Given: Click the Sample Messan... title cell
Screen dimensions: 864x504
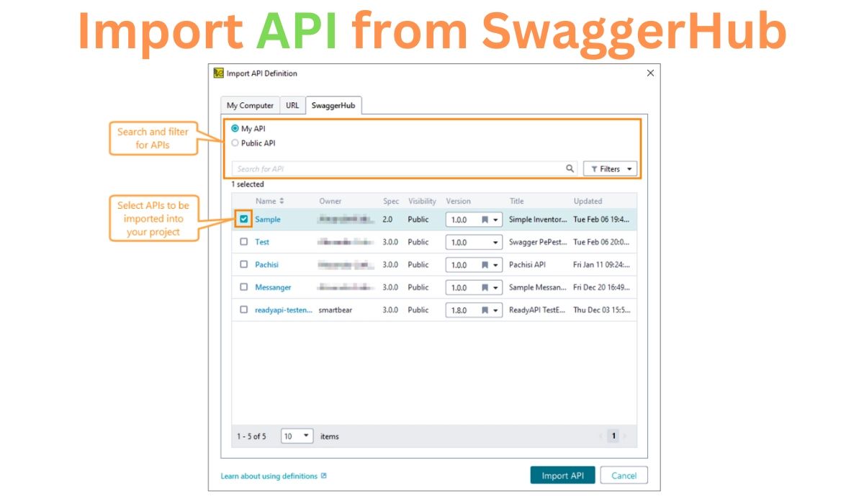Looking at the screenshot, I should coord(539,287).
